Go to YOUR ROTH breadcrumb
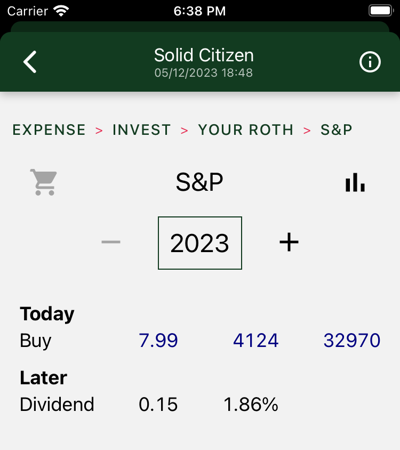Image resolution: width=400 pixels, height=450 pixels. [x=246, y=130]
